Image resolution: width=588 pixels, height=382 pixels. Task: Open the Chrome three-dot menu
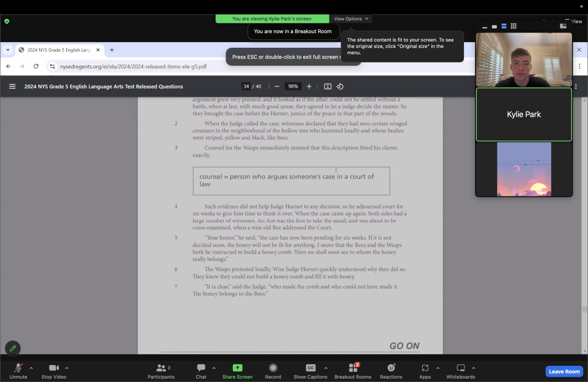click(581, 67)
